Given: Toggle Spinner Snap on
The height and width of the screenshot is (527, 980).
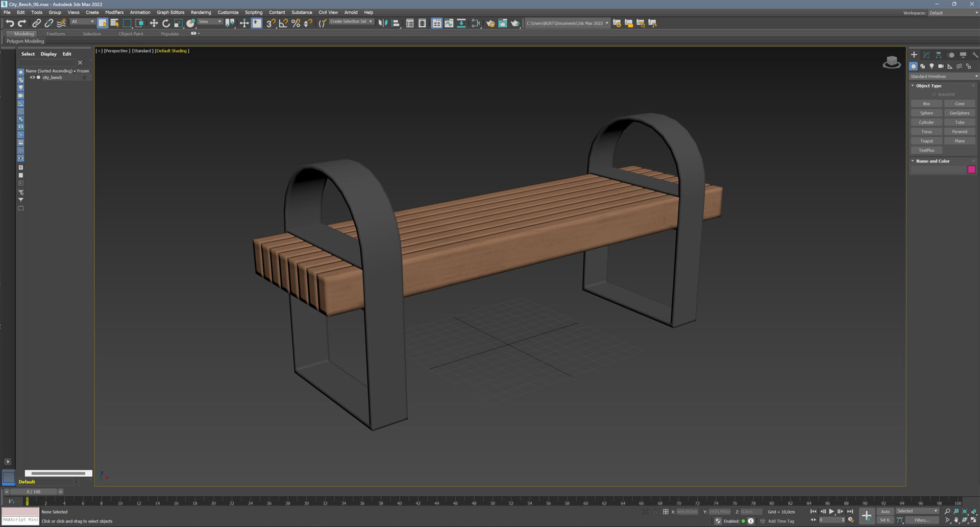Looking at the screenshot, I should pyautogui.click(x=308, y=23).
